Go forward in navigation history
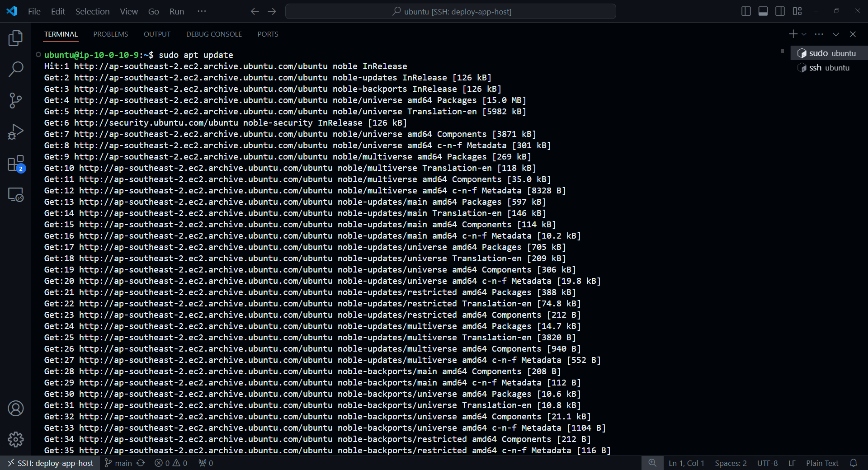 point(272,11)
